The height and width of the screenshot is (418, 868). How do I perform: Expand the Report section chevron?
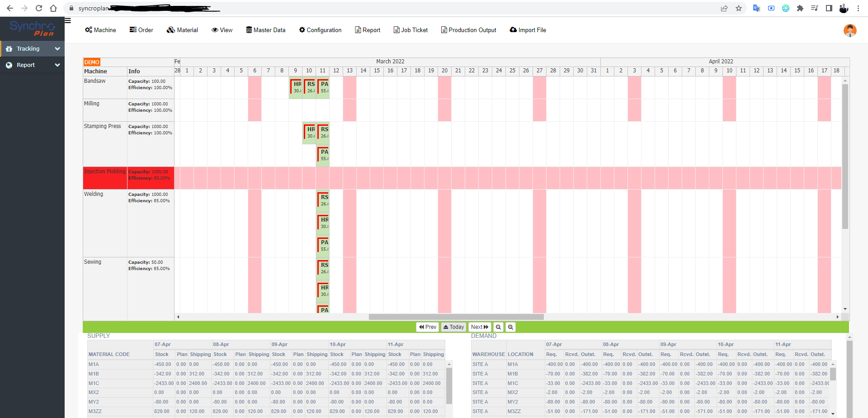coord(57,65)
